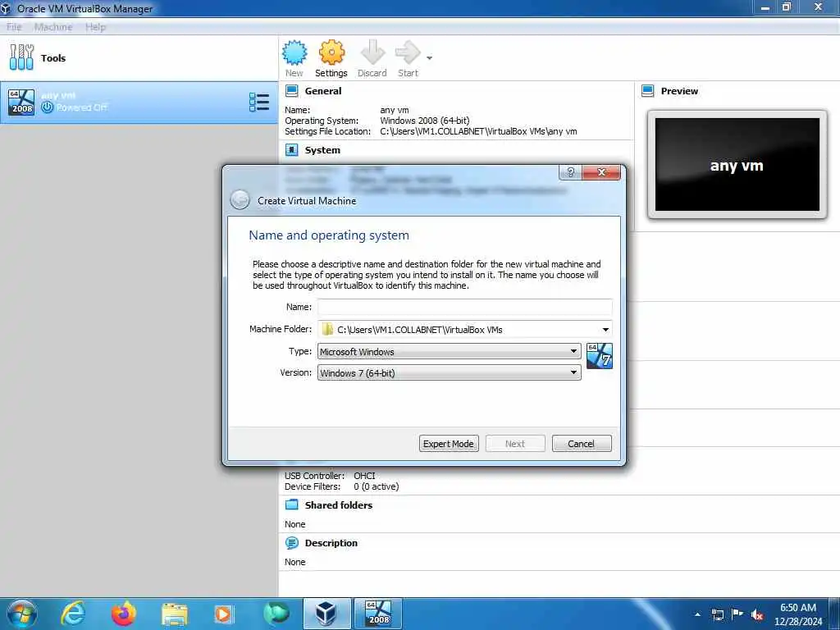Click the 'Device Filters: 0 (0 active)' text
The width and height of the screenshot is (840, 630).
click(x=342, y=486)
